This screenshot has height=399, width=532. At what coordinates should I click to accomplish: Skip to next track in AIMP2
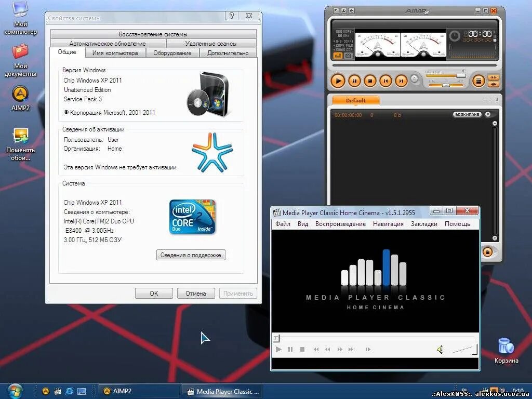(401, 81)
